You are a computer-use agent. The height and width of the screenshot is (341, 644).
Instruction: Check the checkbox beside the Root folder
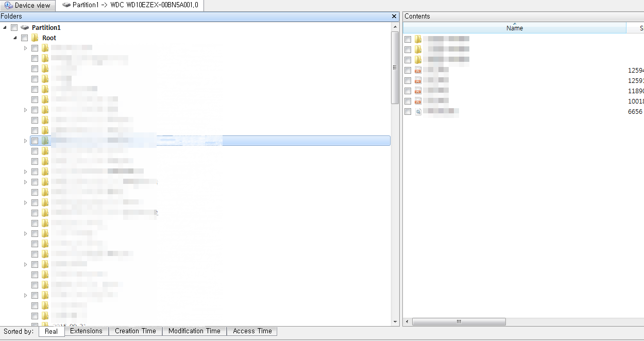click(x=24, y=38)
